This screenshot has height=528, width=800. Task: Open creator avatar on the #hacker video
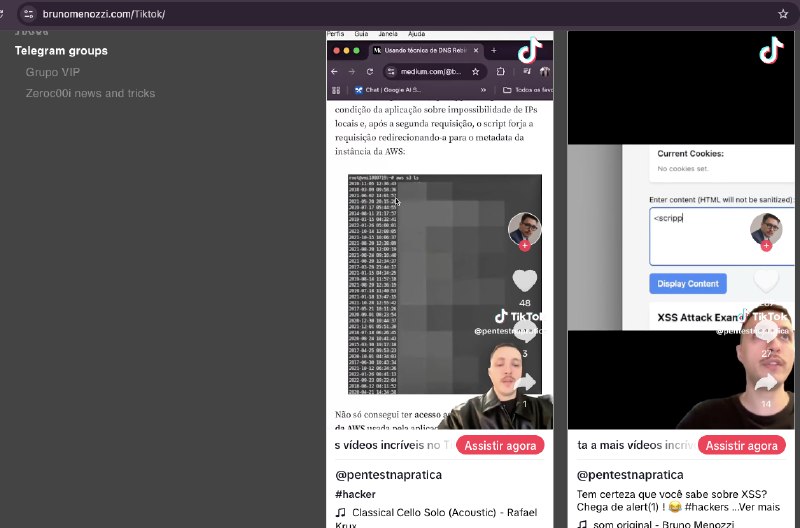524,228
